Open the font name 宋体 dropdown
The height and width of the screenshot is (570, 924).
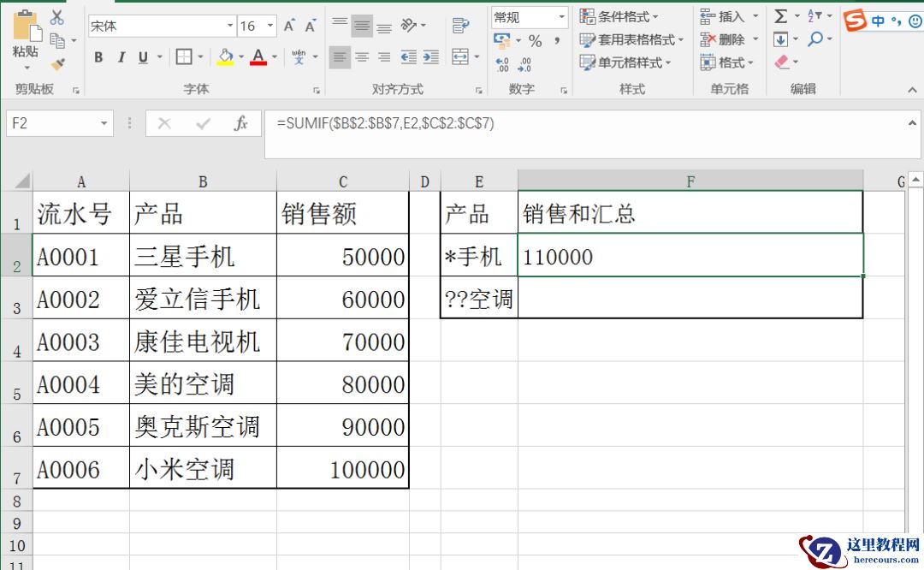tap(230, 26)
